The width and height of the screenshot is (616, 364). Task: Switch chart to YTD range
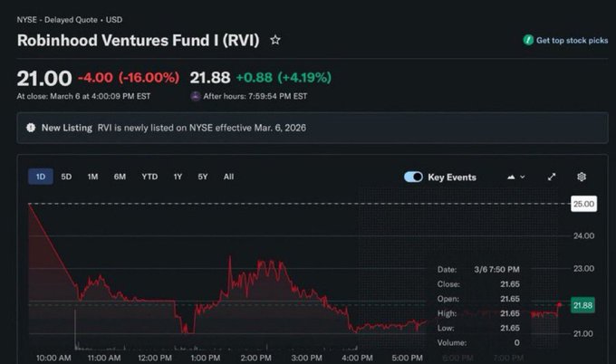(149, 177)
